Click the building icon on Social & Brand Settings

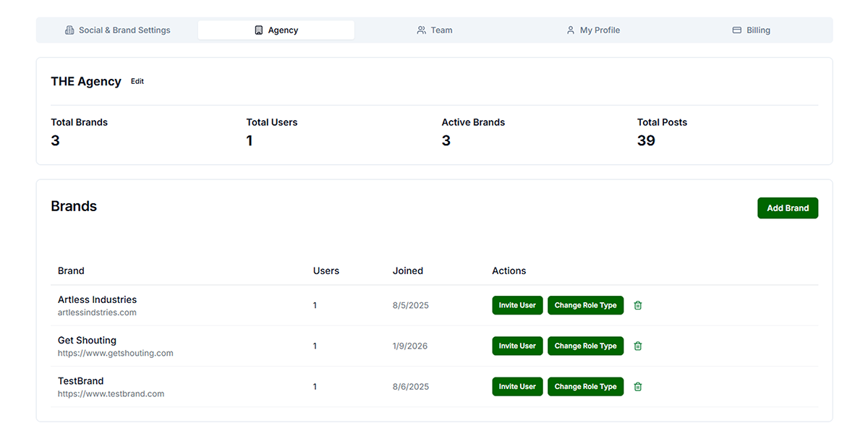pyautogui.click(x=69, y=30)
